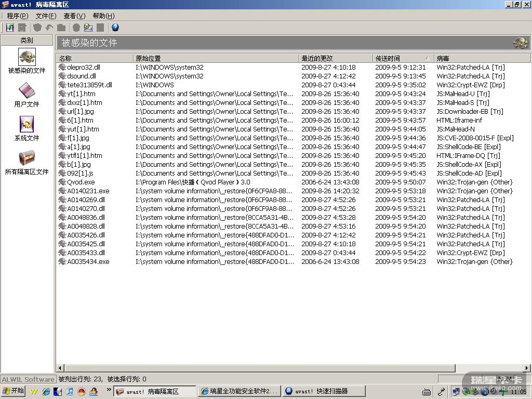Screen dimensions: 532x399
Task: Click the horizontal scrollbar right arrow
Action: 527,368
